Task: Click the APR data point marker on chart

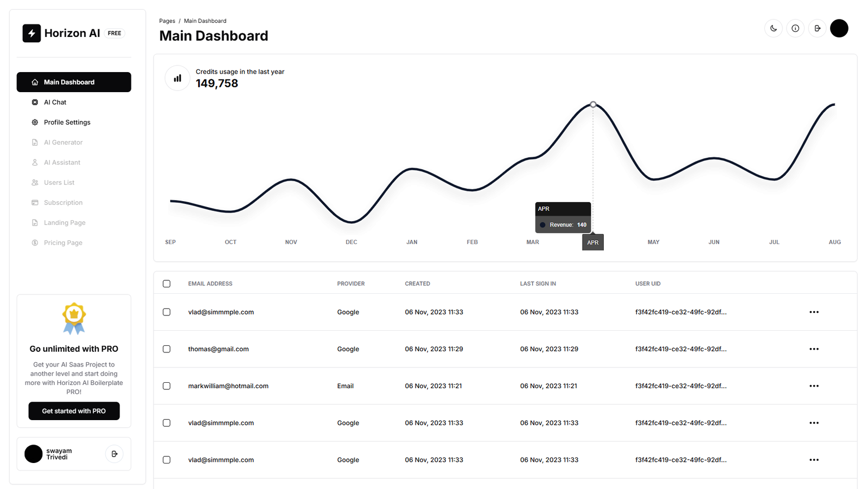Action: pyautogui.click(x=593, y=104)
